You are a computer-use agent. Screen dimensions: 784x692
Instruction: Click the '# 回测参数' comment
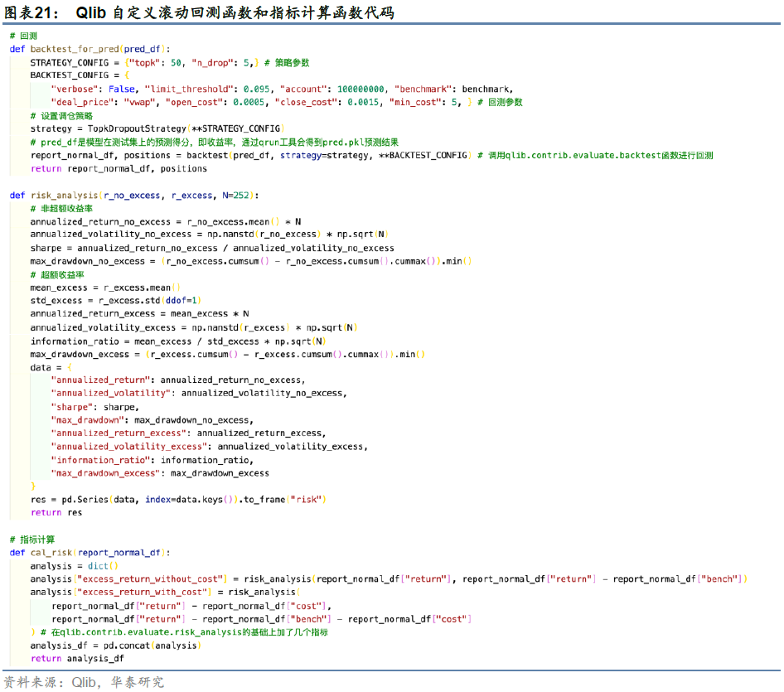500,103
